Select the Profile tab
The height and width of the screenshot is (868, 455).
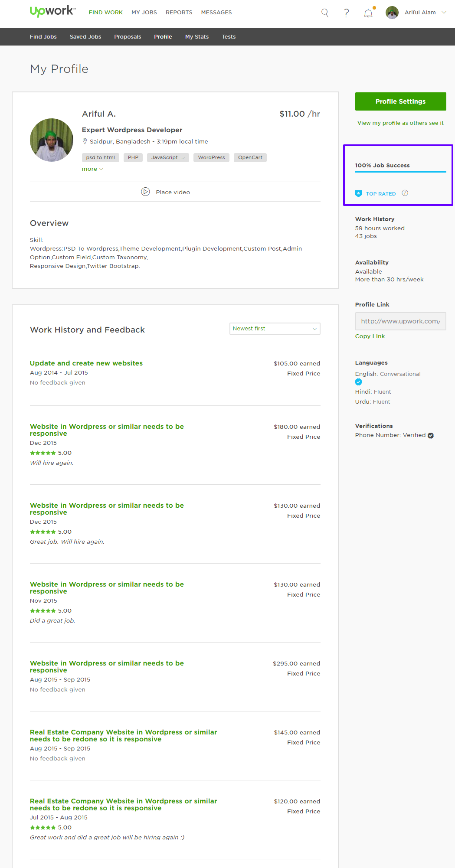(163, 37)
